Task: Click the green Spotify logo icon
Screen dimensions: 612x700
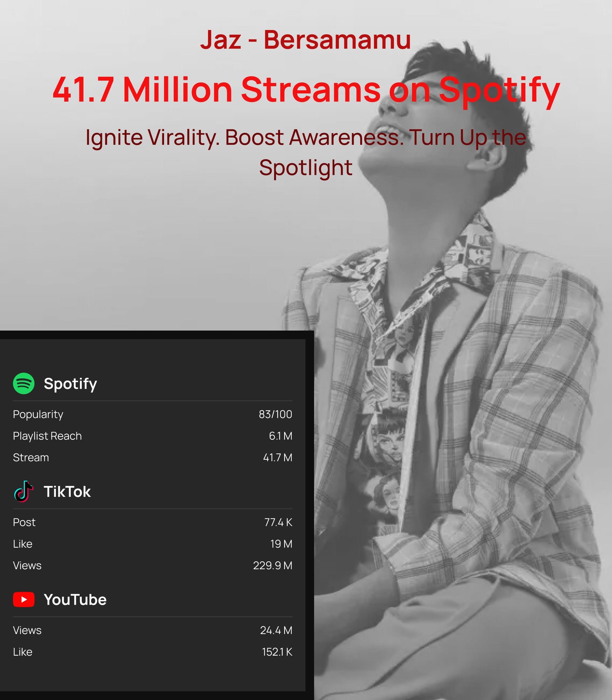Action: pos(24,383)
